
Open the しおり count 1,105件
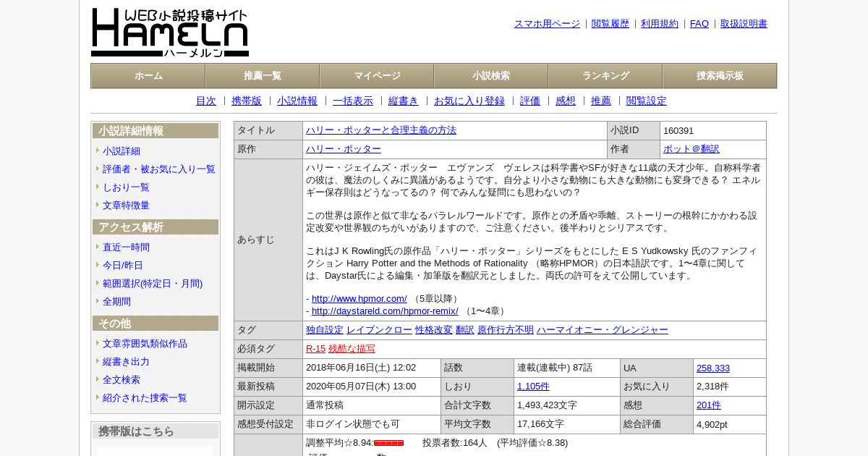[x=533, y=387]
